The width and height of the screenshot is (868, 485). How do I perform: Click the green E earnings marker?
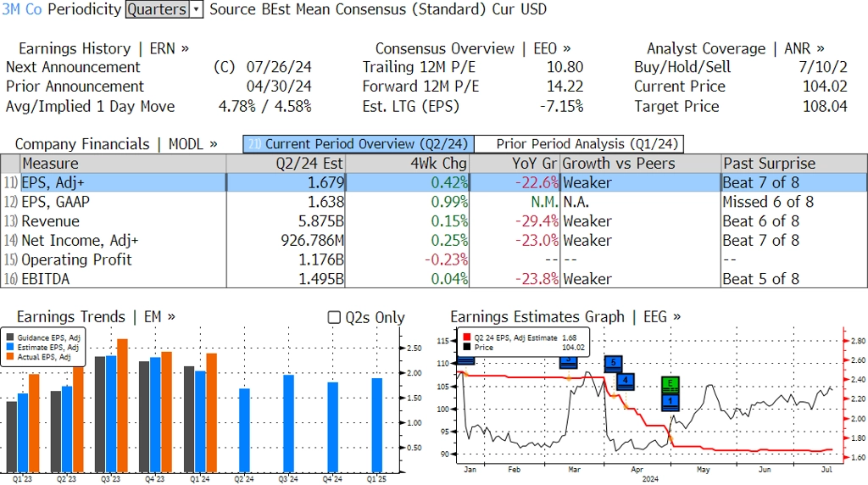coord(670,384)
